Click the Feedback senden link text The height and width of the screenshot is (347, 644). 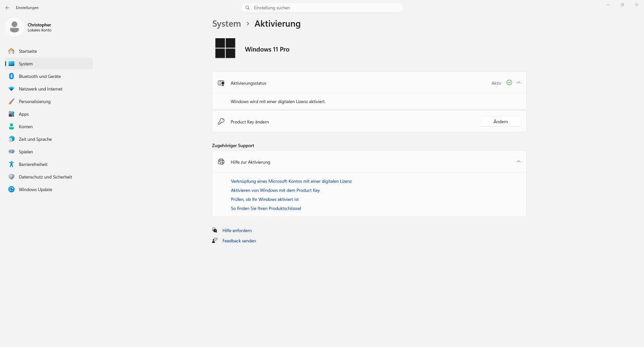(239, 241)
